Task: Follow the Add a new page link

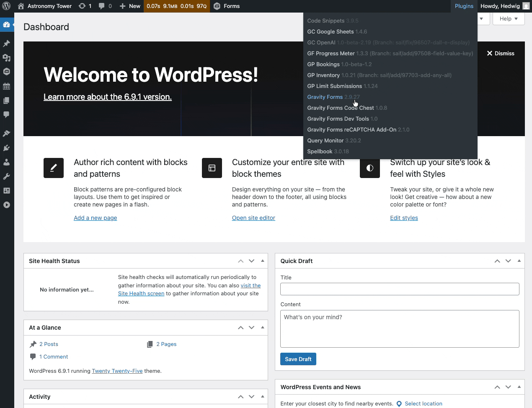Action: point(95,218)
